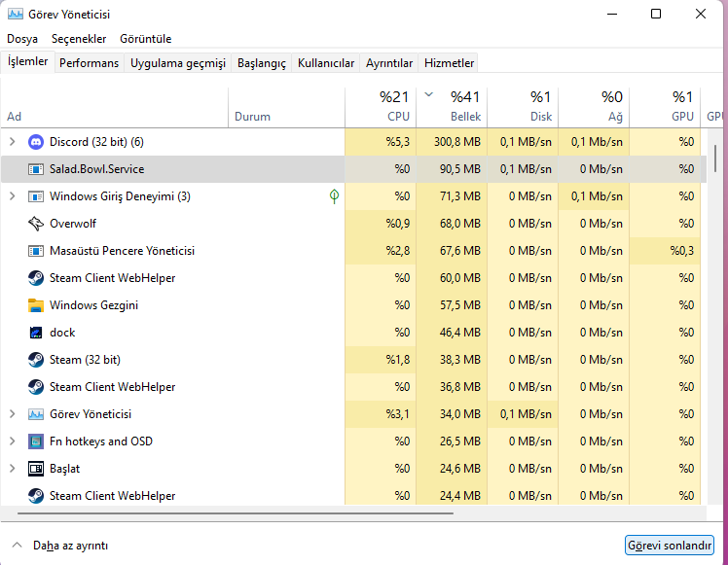Click the Masaüstü Pencere Yöneticisi icon
Viewport: 728px width, 565px height.
point(37,251)
